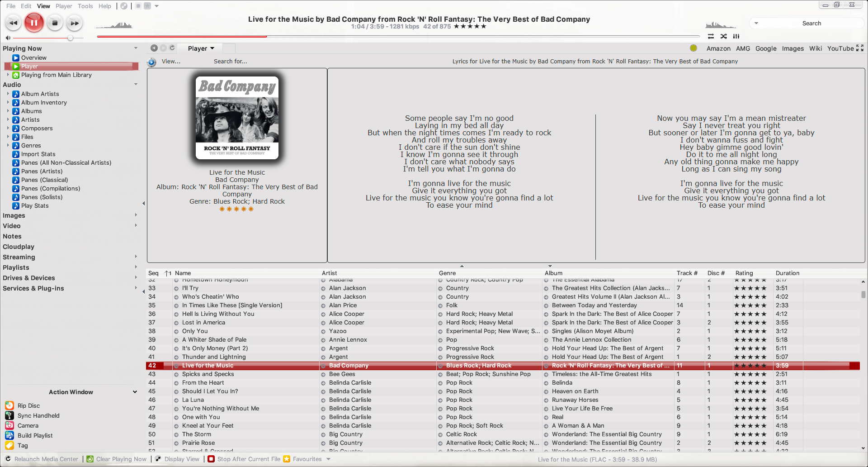This screenshot has height=467, width=868.
Task: Refresh the current view
Action: point(172,48)
